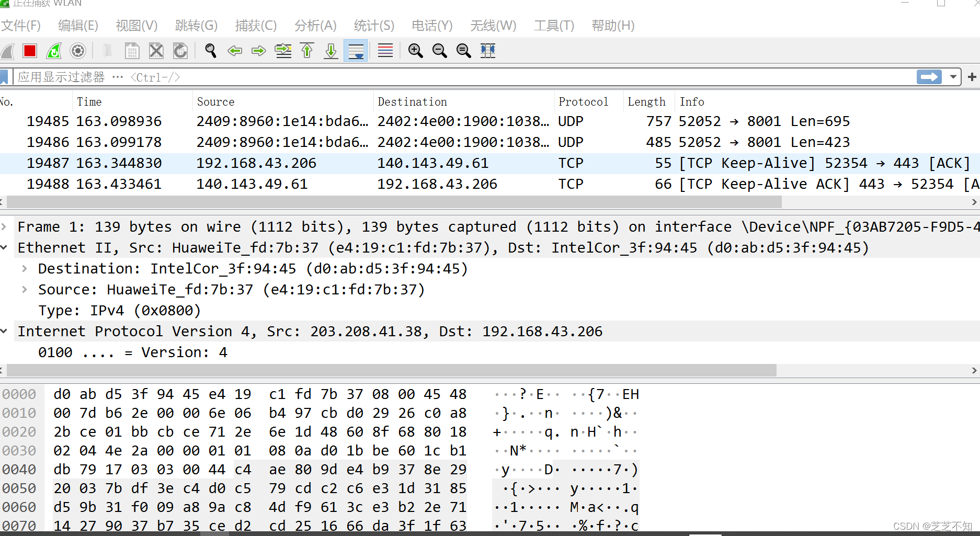Open the 跳转(G) menu
This screenshot has height=536, width=980.
[x=196, y=25]
